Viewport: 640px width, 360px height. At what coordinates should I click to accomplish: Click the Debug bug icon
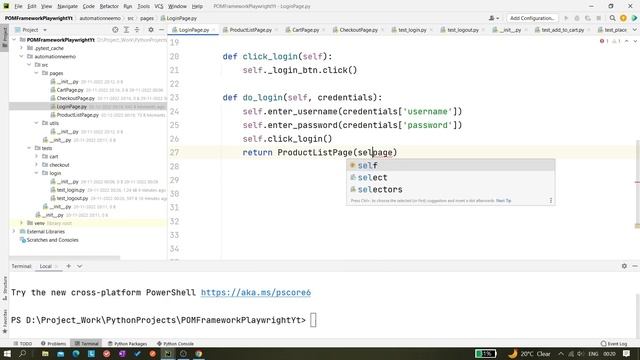577,18
